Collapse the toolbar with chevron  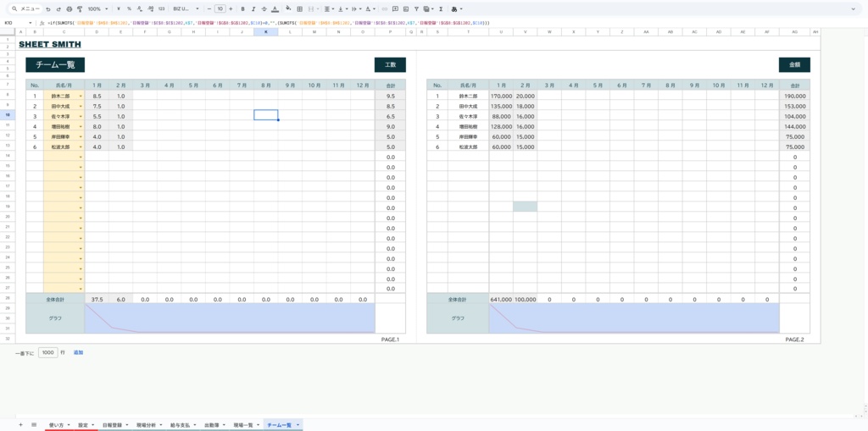click(853, 9)
